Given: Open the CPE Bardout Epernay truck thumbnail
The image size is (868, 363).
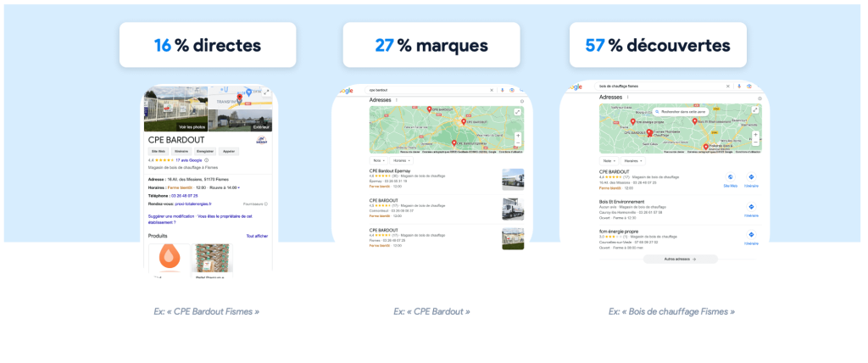Looking at the screenshot, I should 513,180.
